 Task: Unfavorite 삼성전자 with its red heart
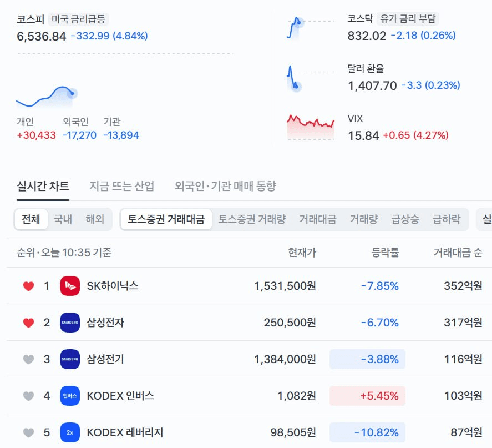point(28,323)
